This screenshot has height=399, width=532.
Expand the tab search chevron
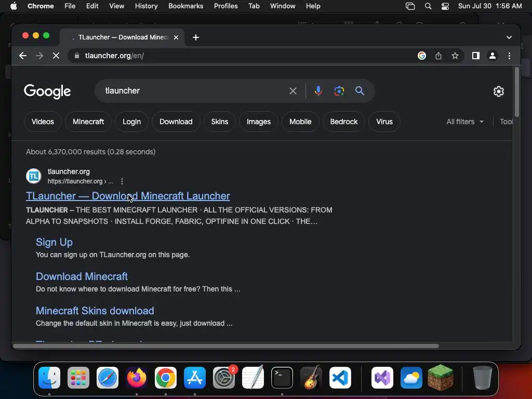[509, 37]
